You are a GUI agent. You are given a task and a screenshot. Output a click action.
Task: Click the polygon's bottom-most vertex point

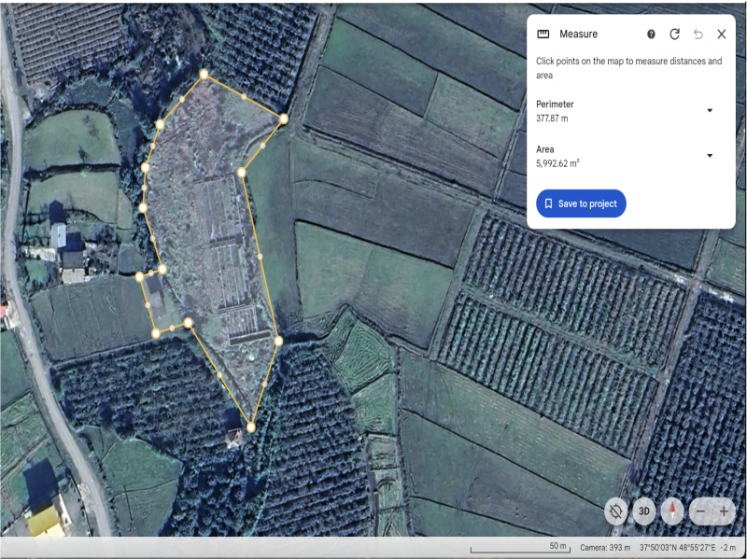pos(251,427)
